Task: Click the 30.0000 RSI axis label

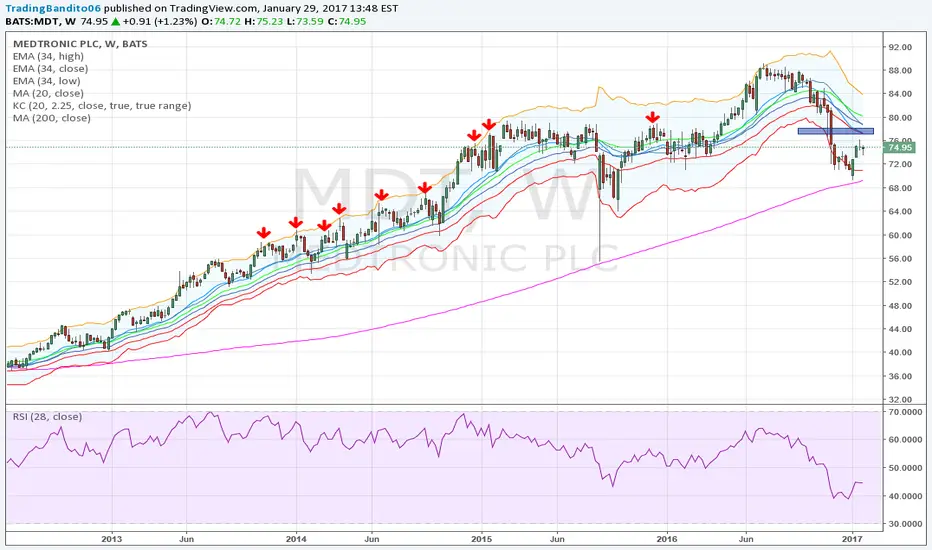Action: (906, 524)
